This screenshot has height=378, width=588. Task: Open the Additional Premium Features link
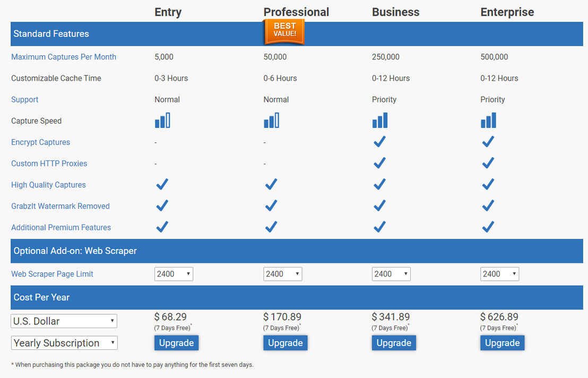[x=61, y=228]
